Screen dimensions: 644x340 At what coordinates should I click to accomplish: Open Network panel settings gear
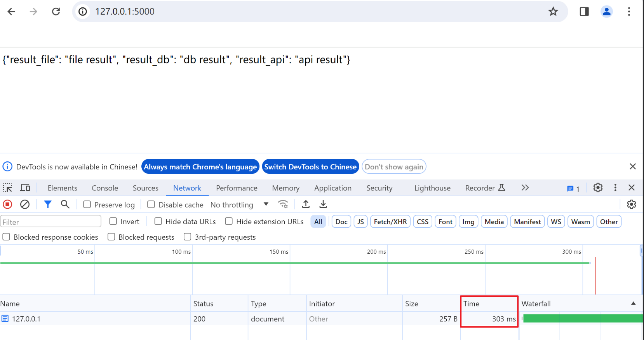[632, 204]
